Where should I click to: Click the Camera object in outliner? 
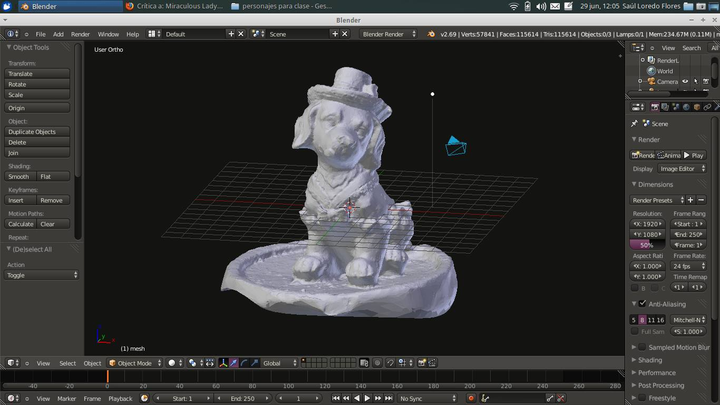pos(667,82)
